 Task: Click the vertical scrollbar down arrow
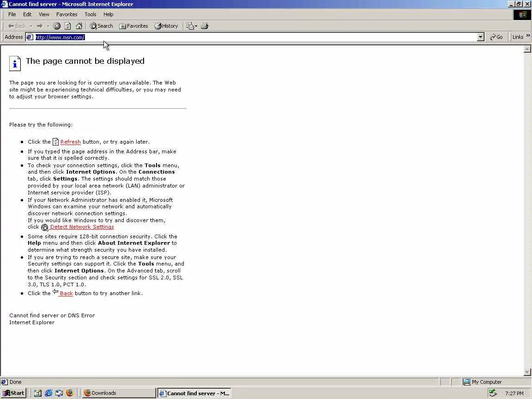pyautogui.click(x=527, y=372)
